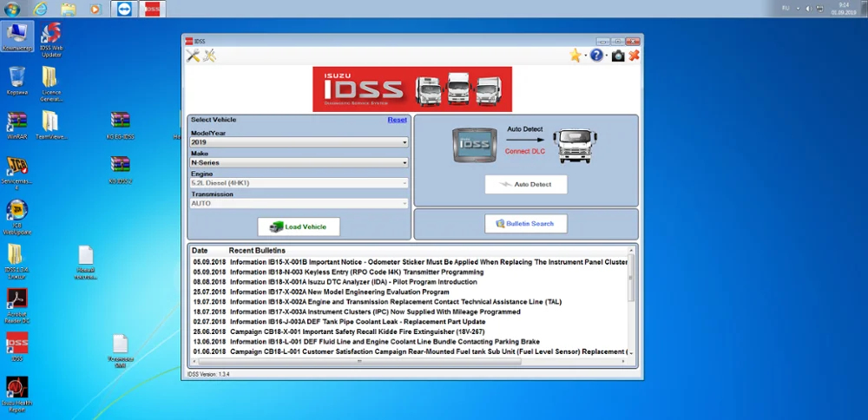Image resolution: width=868 pixels, height=420 pixels.
Task: Click the Load Vehicle button
Action: (299, 226)
